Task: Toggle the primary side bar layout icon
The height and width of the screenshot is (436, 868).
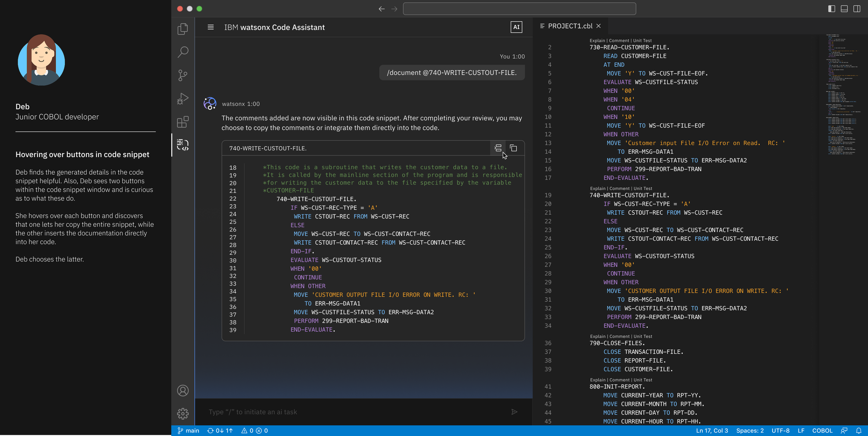Action: (x=831, y=9)
